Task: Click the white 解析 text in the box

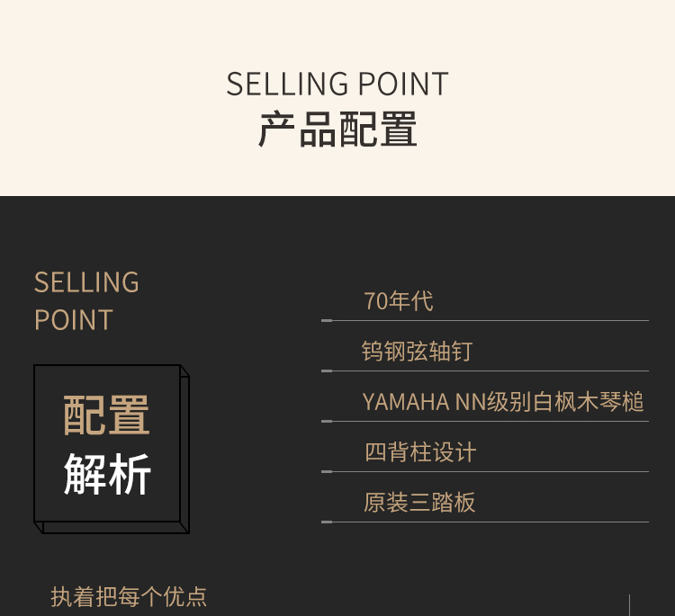Action: tap(106, 474)
